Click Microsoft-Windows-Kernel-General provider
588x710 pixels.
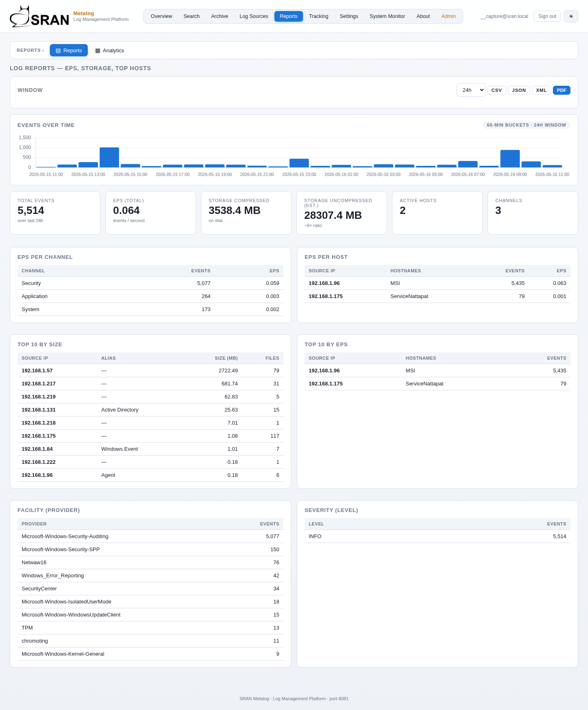63,654
